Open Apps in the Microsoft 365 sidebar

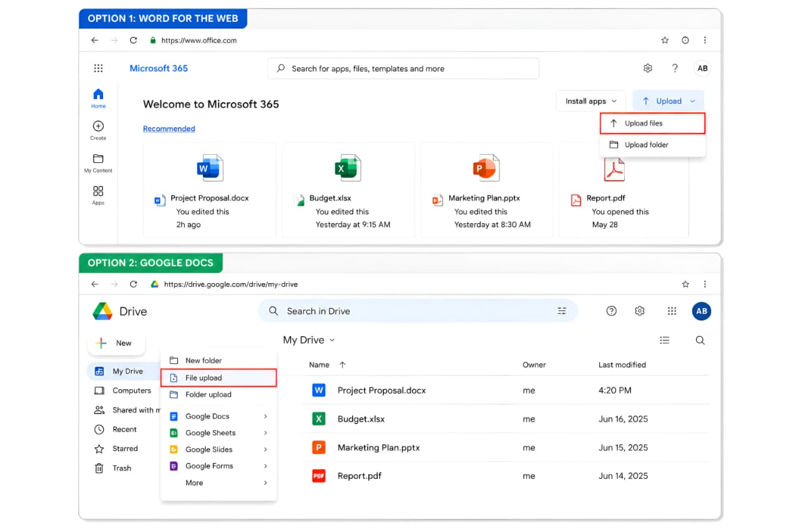tap(98, 195)
